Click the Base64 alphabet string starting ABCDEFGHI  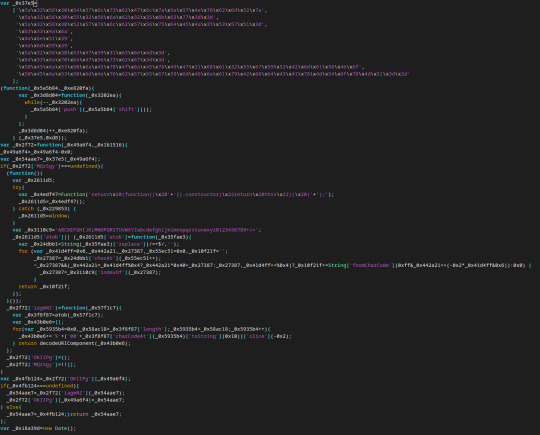click(x=158, y=230)
